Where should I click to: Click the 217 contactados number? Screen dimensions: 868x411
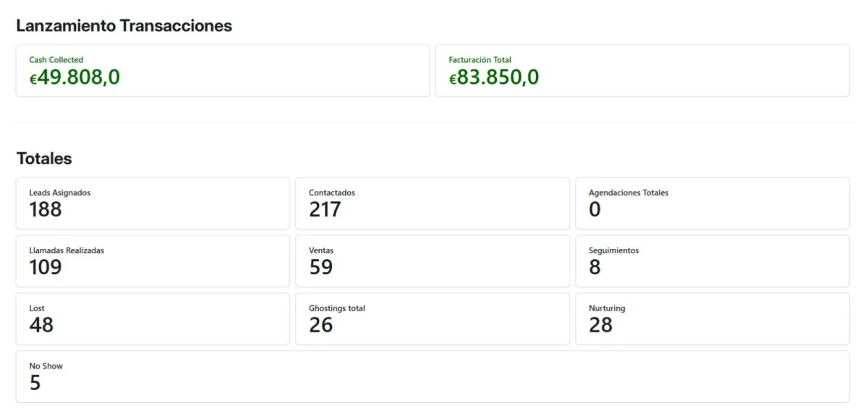click(324, 210)
